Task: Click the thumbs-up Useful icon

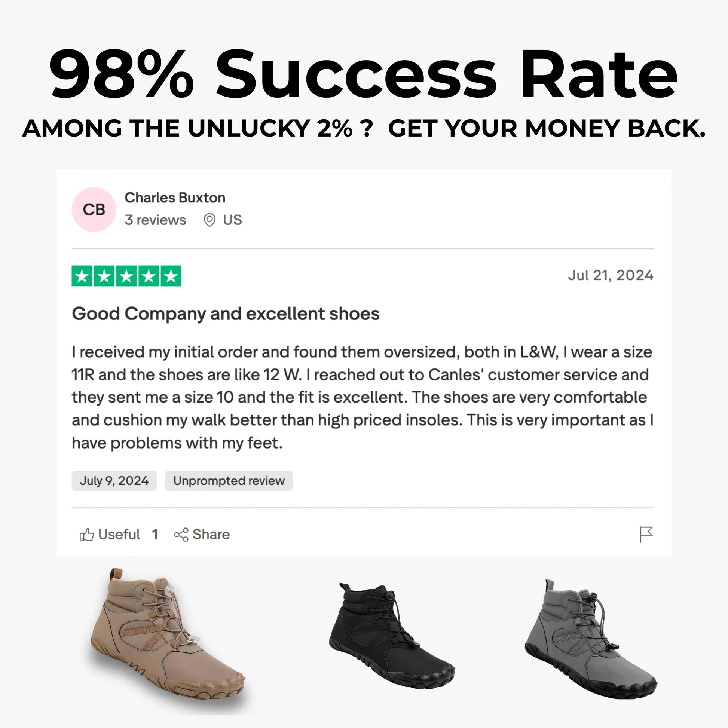Action: [86, 534]
